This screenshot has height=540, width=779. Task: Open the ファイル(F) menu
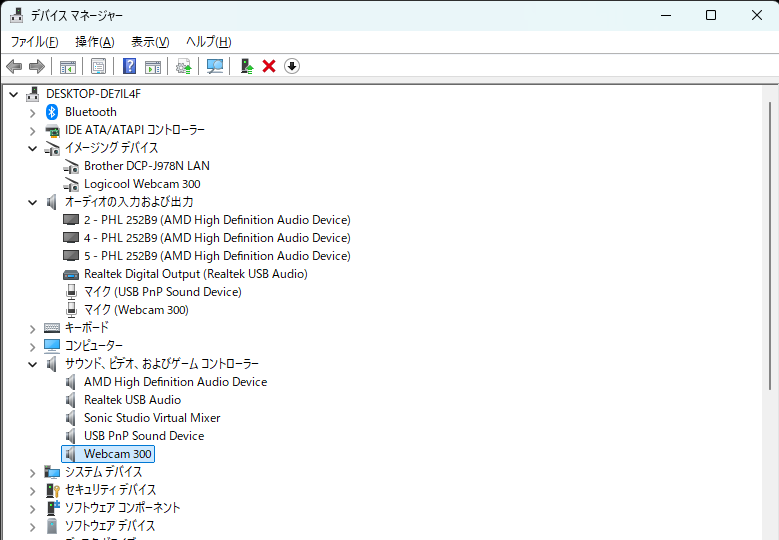[x=34, y=42]
